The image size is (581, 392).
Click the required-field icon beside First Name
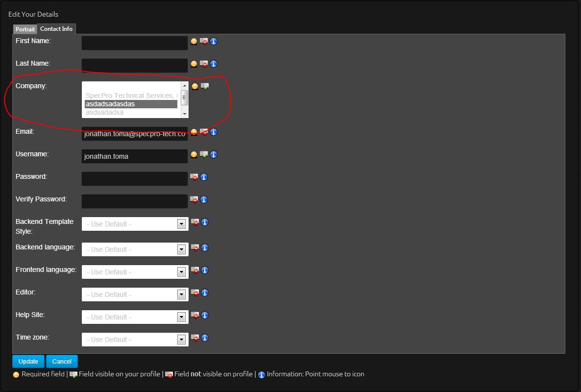(194, 41)
